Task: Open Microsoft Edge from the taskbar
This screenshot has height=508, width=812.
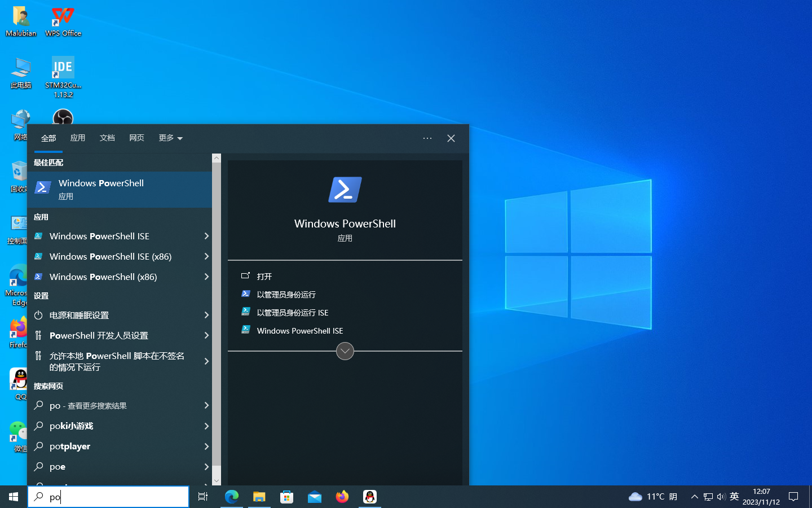Action: (232, 497)
